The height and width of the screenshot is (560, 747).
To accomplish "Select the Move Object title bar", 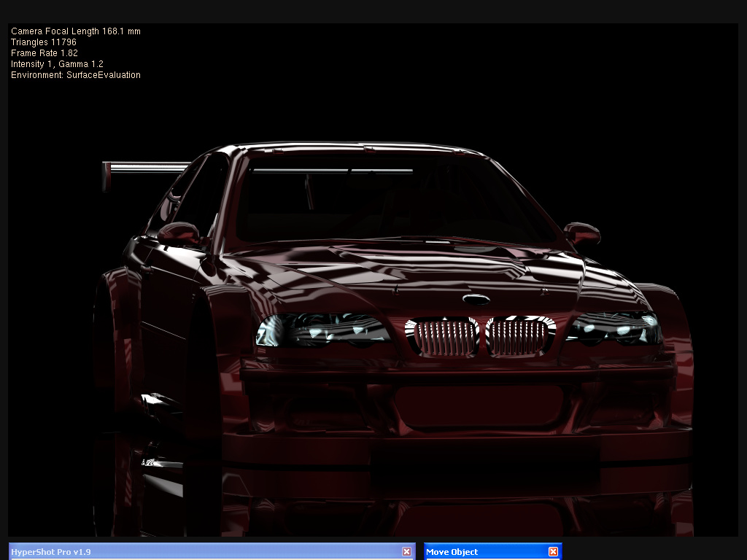I will pos(493,551).
